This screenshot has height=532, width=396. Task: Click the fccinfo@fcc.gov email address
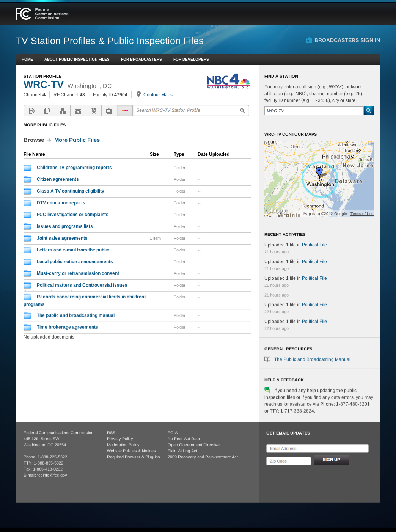52,475
